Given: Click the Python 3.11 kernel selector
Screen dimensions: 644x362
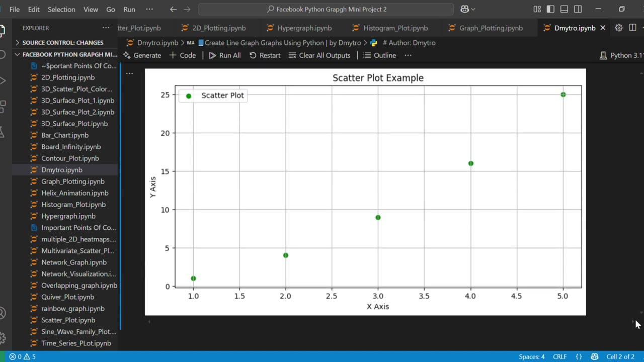Looking at the screenshot, I should coord(621,55).
